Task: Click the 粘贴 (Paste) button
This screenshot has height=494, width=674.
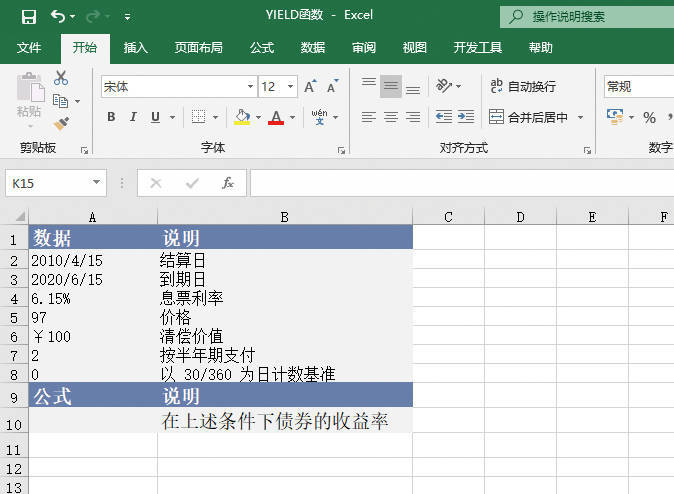Action: [x=29, y=98]
